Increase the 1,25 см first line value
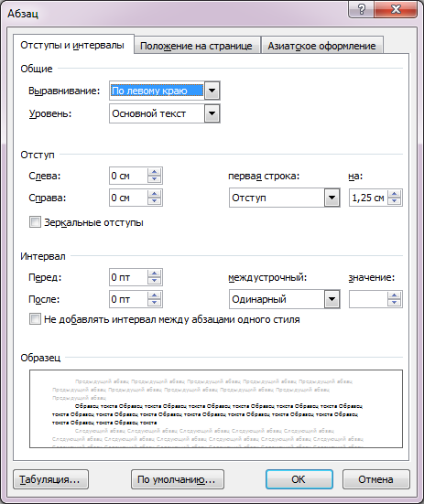This screenshot has height=504, width=424. [394, 194]
